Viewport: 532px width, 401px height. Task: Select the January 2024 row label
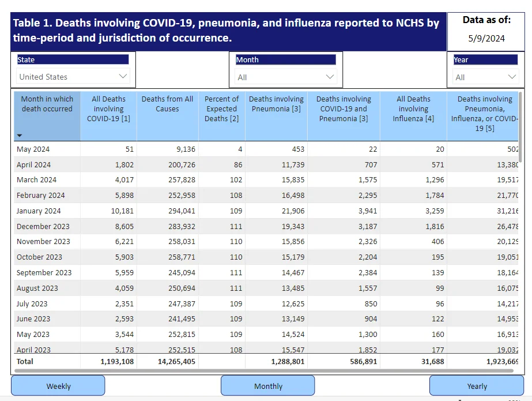tap(39, 211)
